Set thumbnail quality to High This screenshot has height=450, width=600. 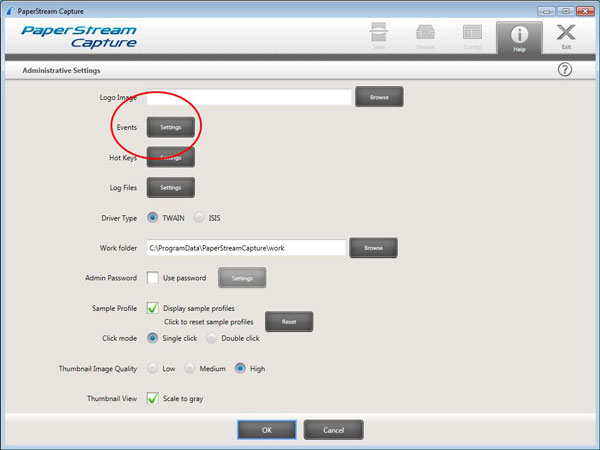[240, 368]
